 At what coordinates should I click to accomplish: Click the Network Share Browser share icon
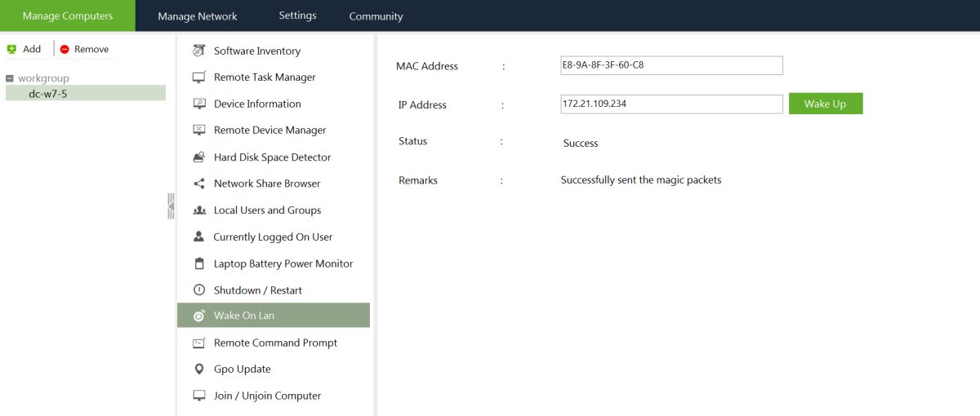[198, 184]
